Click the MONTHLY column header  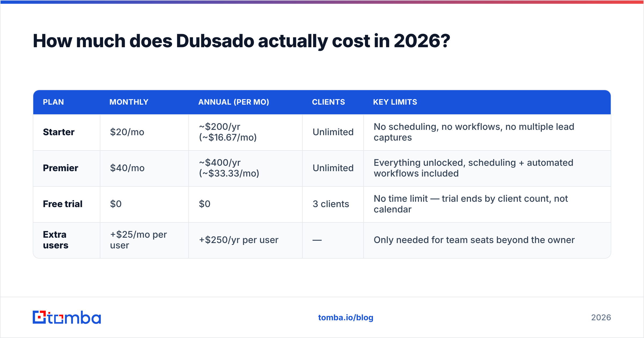(x=129, y=102)
